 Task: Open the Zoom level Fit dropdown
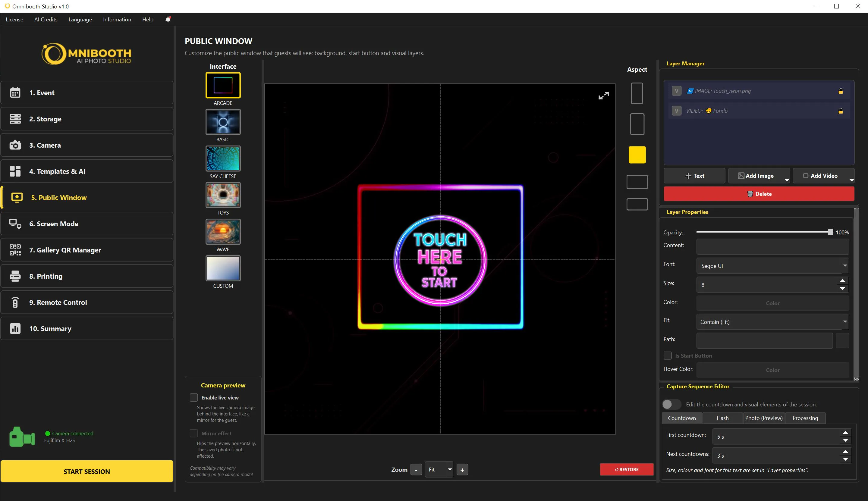tap(439, 469)
